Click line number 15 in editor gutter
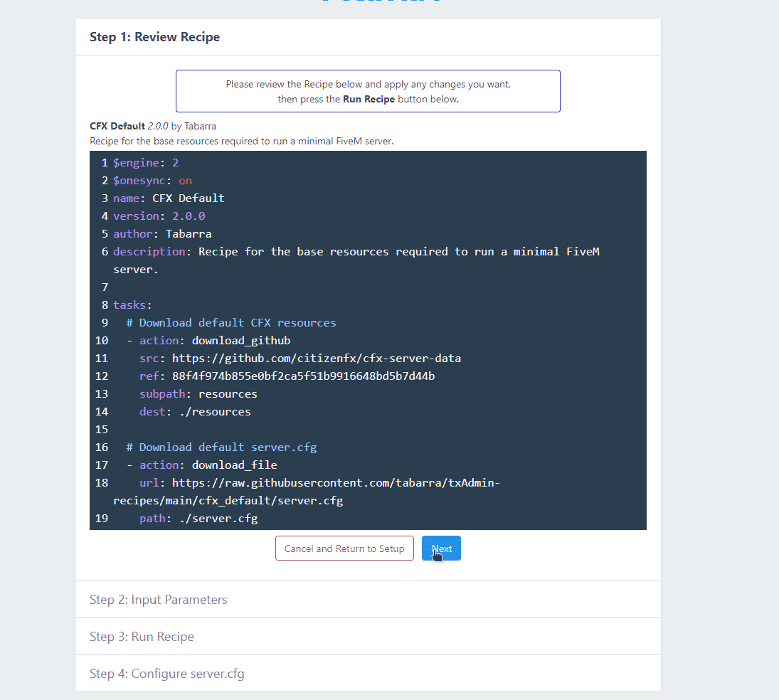The height and width of the screenshot is (700, 779). pos(101,430)
